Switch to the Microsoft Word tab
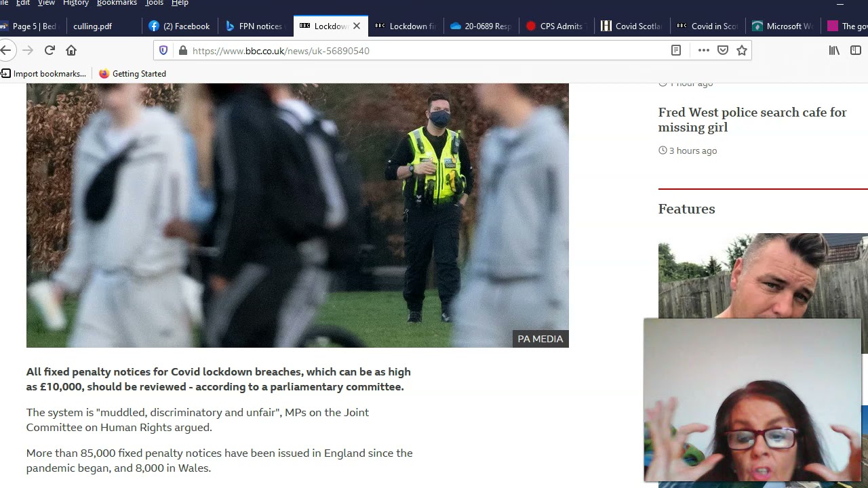Image resolution: width=868 pixels, height=488 pixels. [x=783, y=26]
